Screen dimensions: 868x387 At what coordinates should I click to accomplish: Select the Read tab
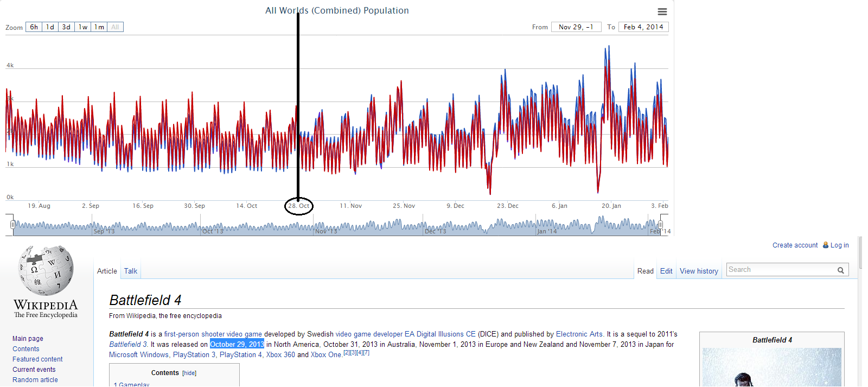pyautogui.click(x=646, y=271)
